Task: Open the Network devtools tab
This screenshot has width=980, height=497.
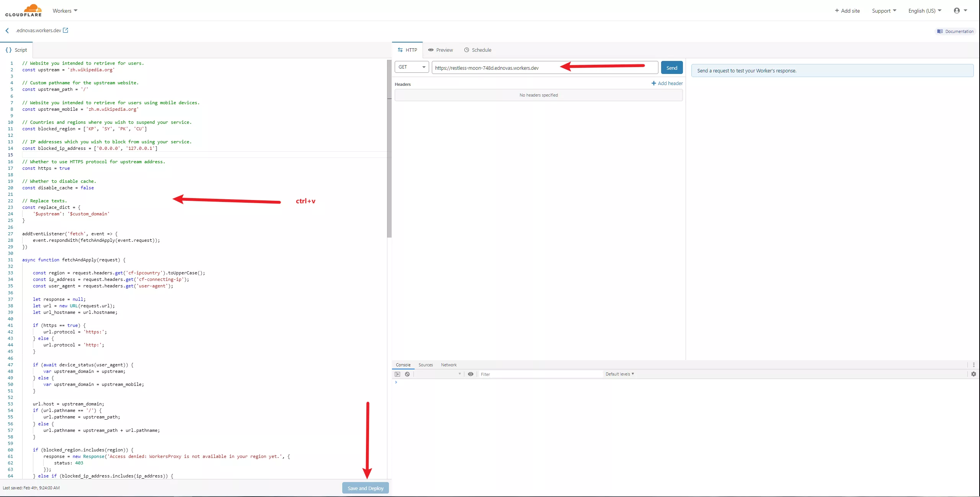Action: [x=448, y=365]
